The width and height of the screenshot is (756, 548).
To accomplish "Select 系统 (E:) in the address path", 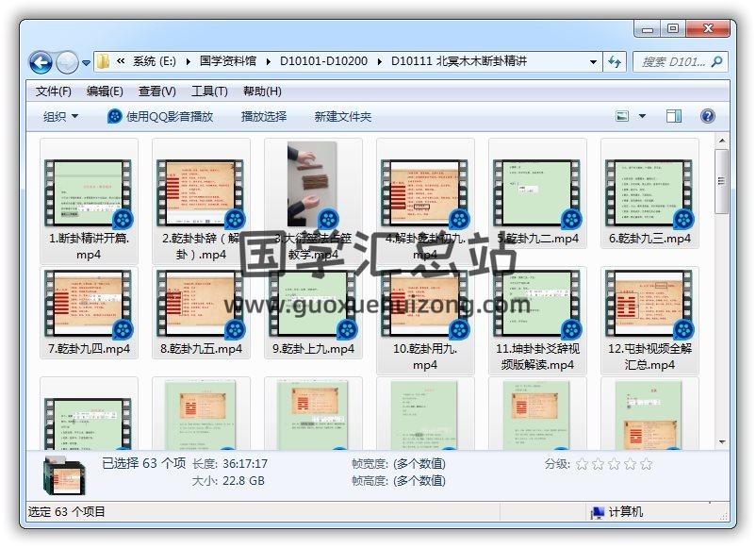I will point(155,61).
